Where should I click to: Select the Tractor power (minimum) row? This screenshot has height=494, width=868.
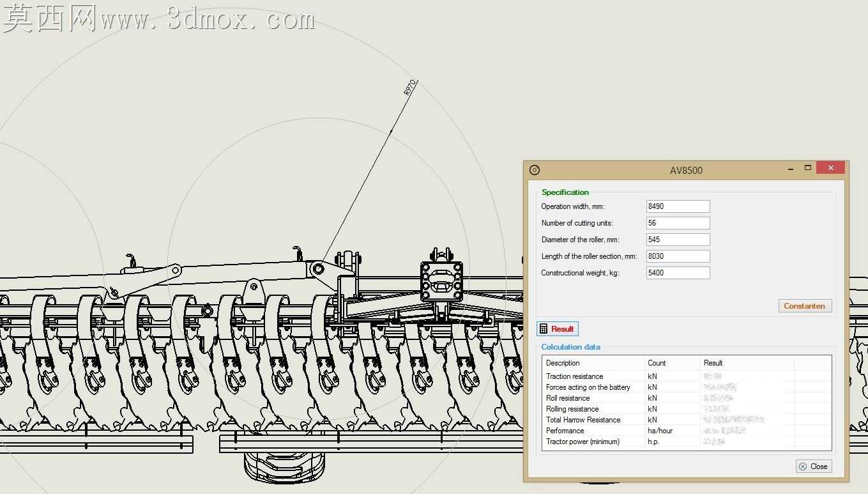[687, 442]
